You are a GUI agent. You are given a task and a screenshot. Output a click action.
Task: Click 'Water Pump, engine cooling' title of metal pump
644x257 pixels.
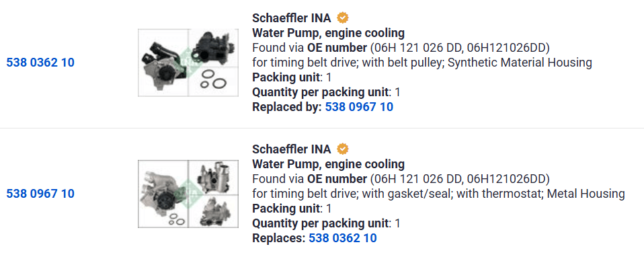click(328, 164)
